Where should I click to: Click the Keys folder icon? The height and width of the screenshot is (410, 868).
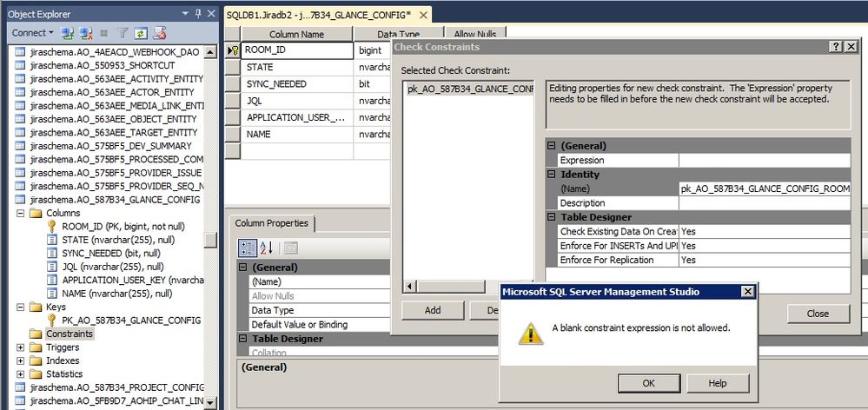[36, 307]
